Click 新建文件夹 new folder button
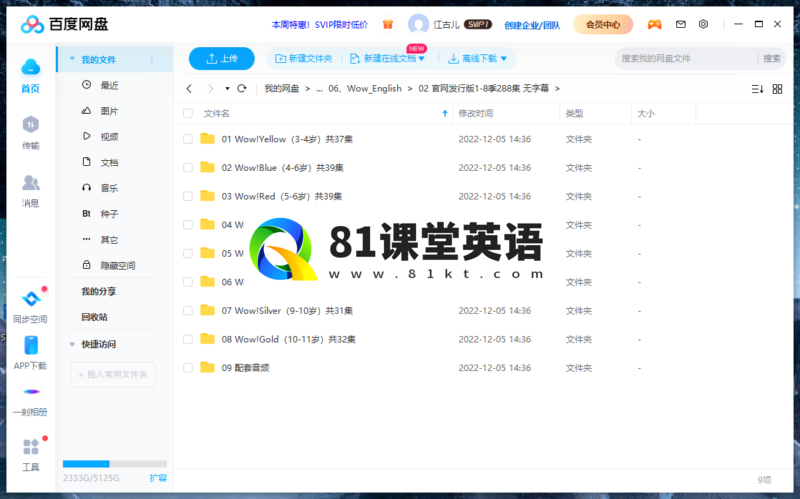Image resolution: width=800 pixels, height=499 pixels. (304, 59)
